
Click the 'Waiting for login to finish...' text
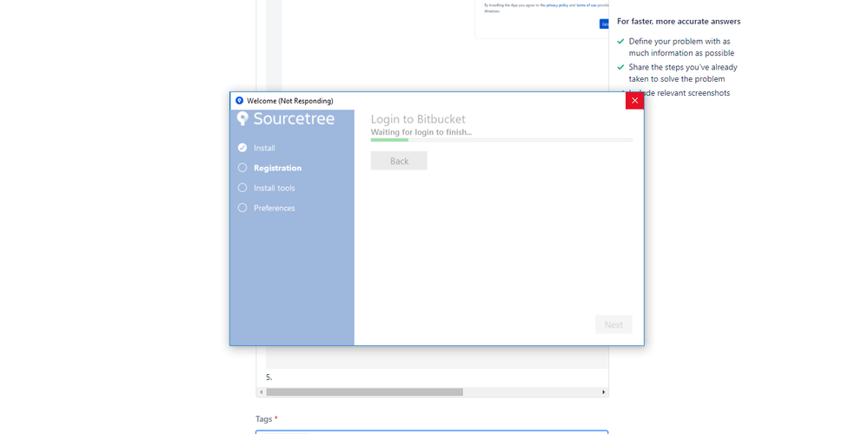tap(421, 132)
